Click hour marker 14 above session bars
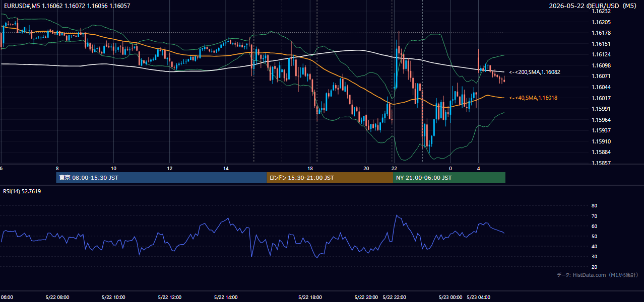 (x=226, y=168)
